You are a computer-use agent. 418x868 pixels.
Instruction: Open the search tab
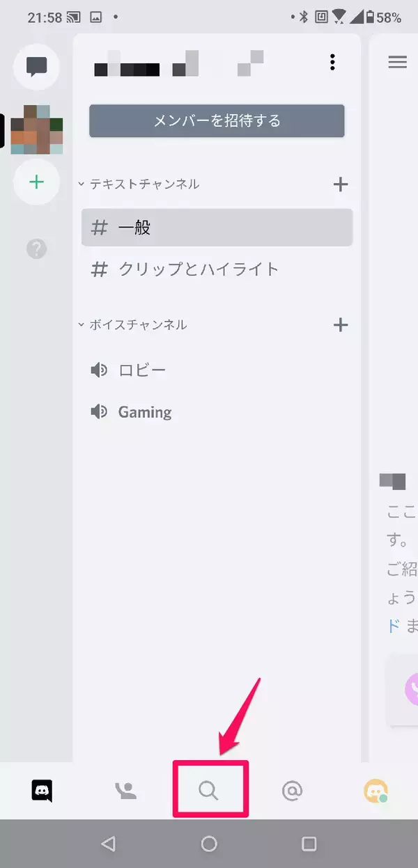tap(209, 789)
